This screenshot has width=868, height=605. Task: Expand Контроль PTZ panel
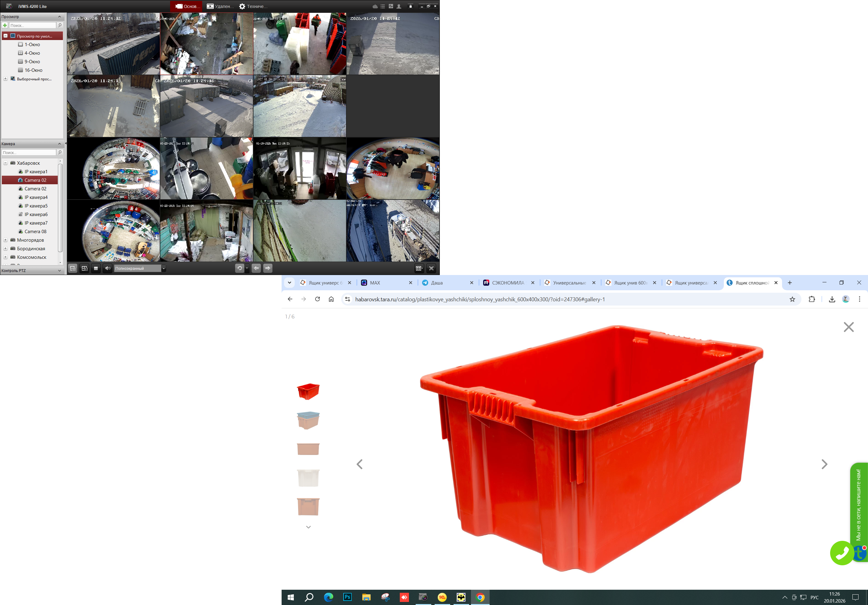59,270
